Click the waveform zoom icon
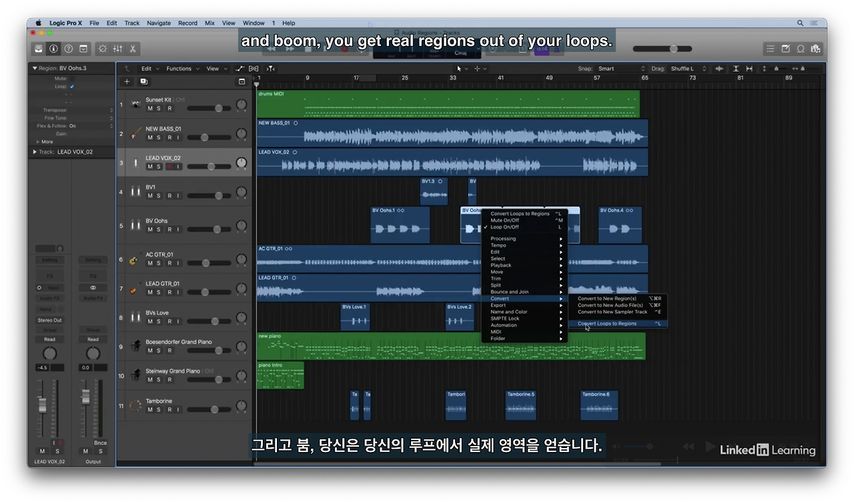Image resolution: width=854 pixels, height=504 pixels. click(719, 69)
